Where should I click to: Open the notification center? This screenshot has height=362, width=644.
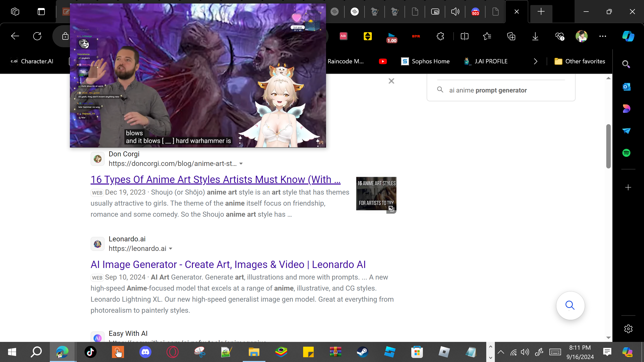(x=607, y=352)
